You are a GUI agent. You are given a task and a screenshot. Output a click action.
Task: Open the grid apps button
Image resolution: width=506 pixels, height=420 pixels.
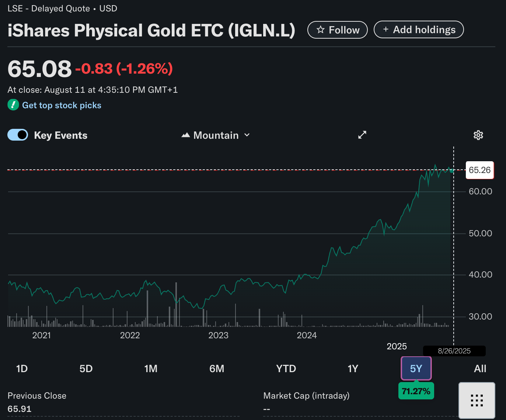477,400
